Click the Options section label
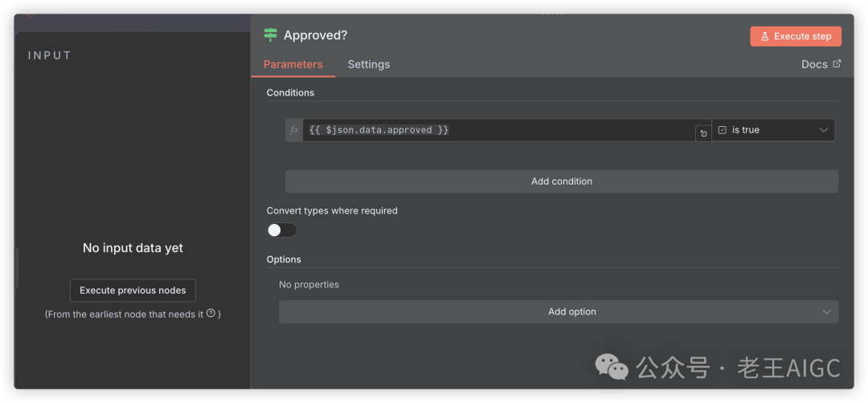The image size is (868, 403). [284, 259]
